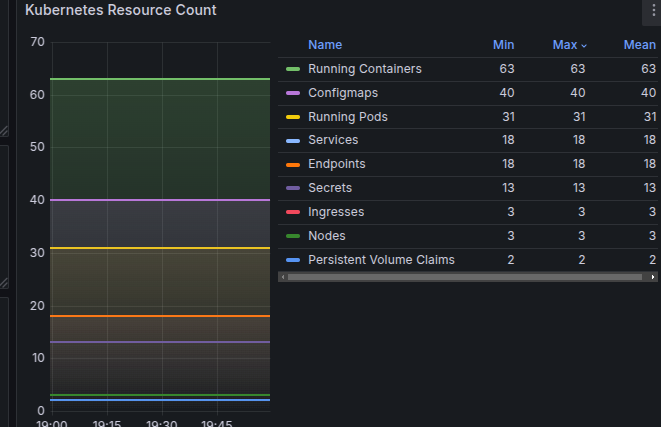Click the 19:15 time axis label
Viewport: 661px width, 427px height.
107,423
